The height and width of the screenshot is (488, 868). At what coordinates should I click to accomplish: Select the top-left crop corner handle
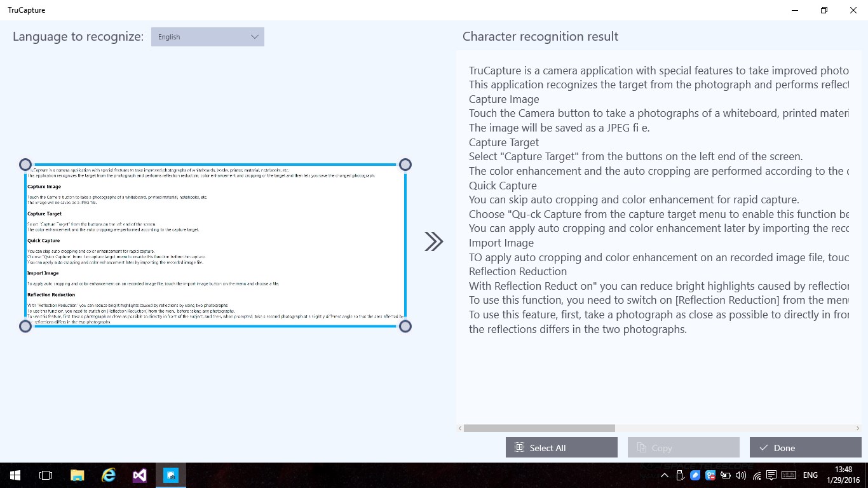[x=25, y=165]
